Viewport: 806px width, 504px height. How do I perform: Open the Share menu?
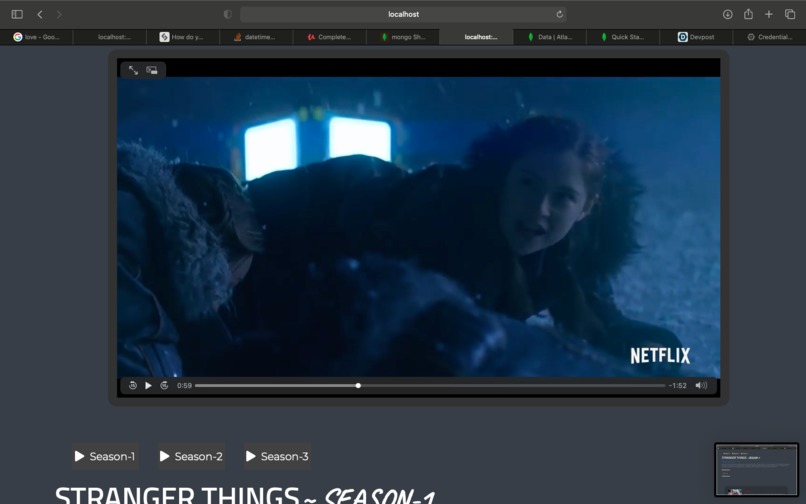(x=748, y=14)
